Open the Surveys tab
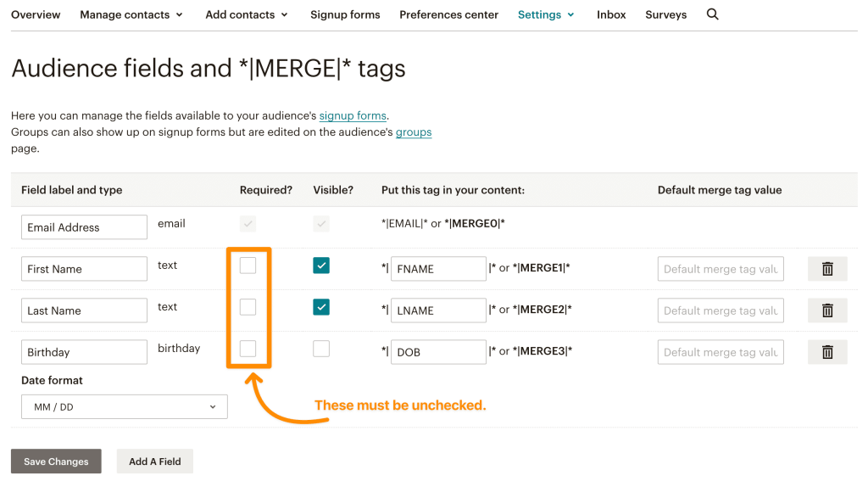 (665, 14)
